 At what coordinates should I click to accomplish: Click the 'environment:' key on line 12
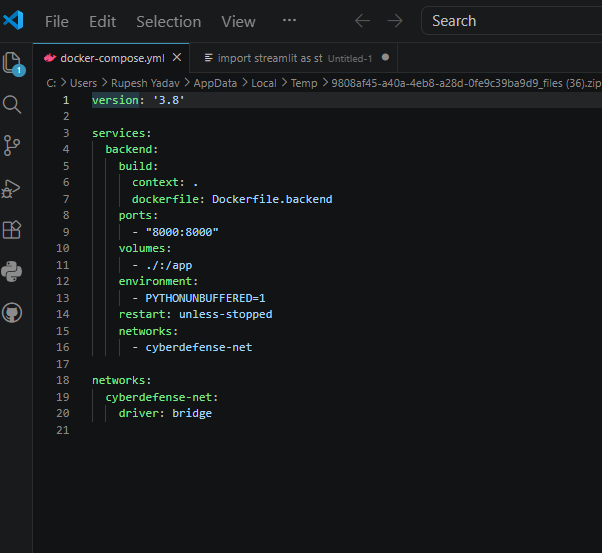(x=158, y=281)
